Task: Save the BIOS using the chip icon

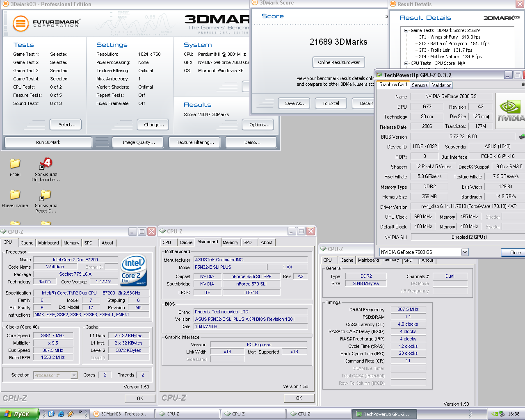Action: 522,136
